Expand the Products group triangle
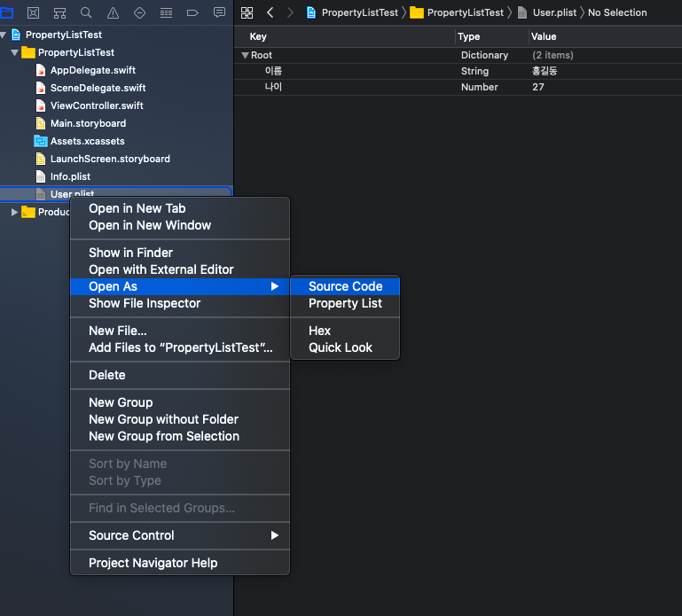The image size is (682, 616). pyautogui.click(x=14, y=212)
